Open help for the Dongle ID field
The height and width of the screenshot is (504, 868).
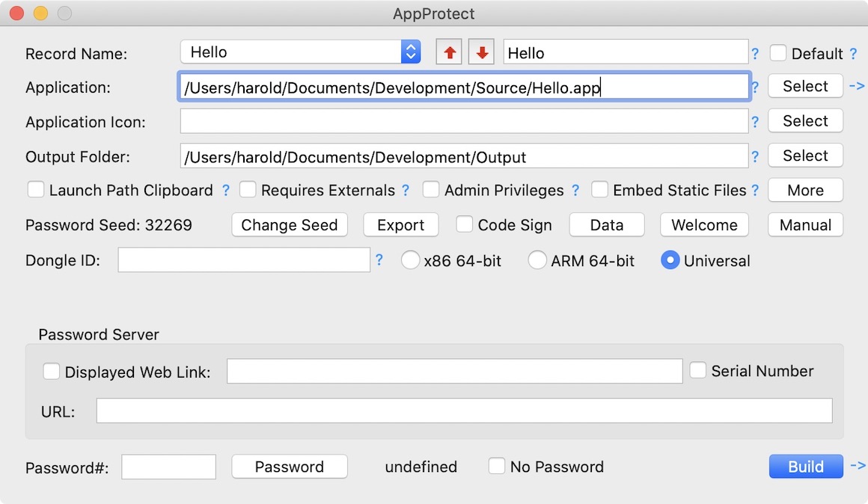tap(379, 260)
